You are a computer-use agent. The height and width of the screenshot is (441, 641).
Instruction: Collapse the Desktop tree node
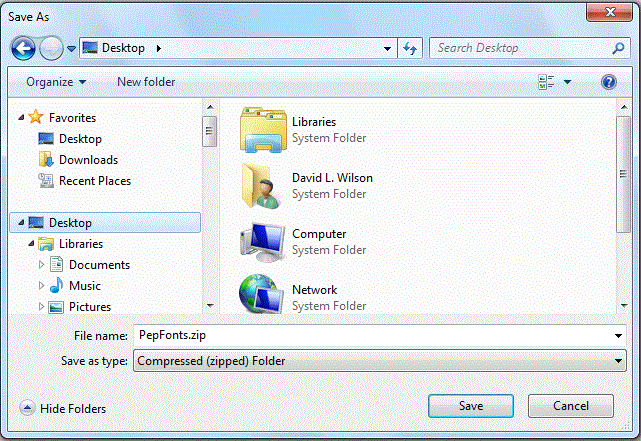click(x=21, y=223)
